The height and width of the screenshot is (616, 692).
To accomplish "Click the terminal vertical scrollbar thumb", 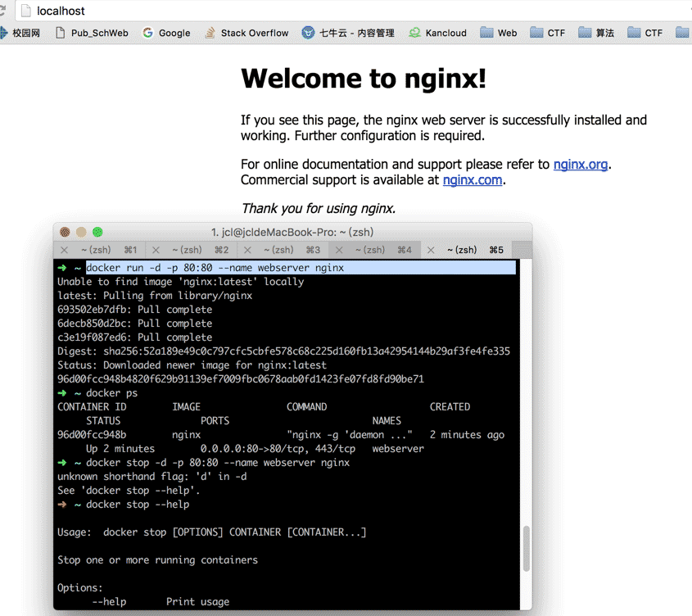I will (526, 549).
